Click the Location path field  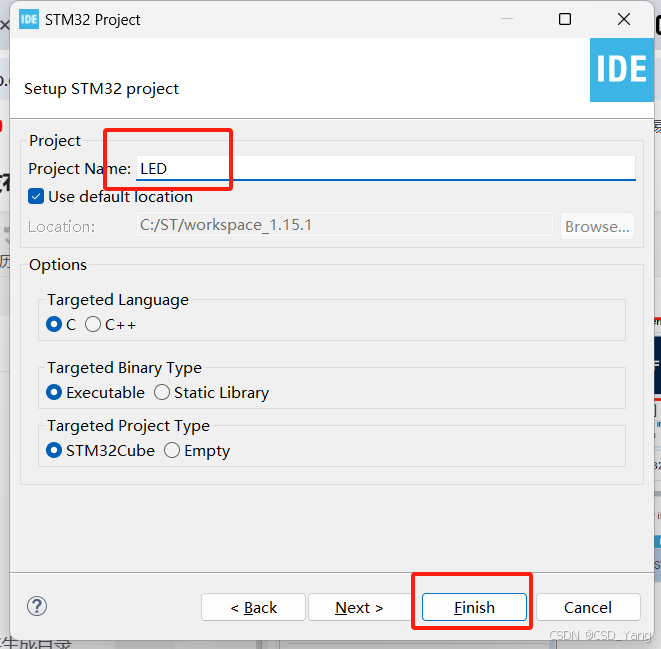[x=344, y=225]
